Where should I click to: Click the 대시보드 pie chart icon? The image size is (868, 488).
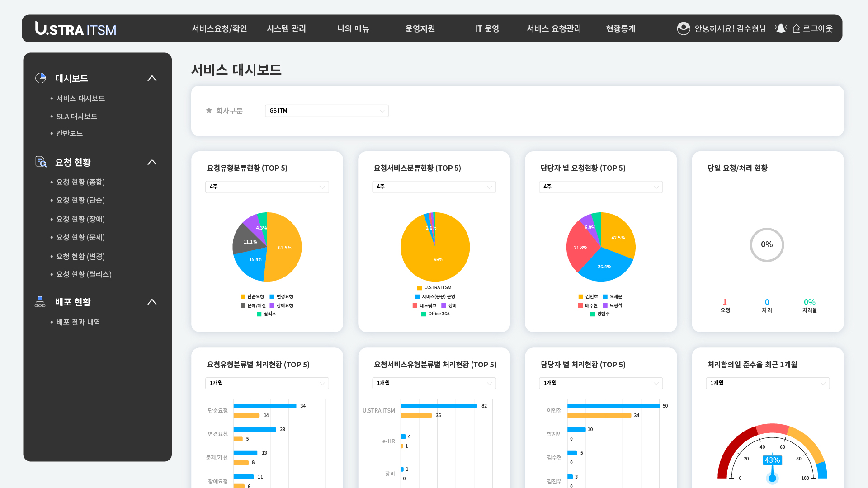(41, 78)
